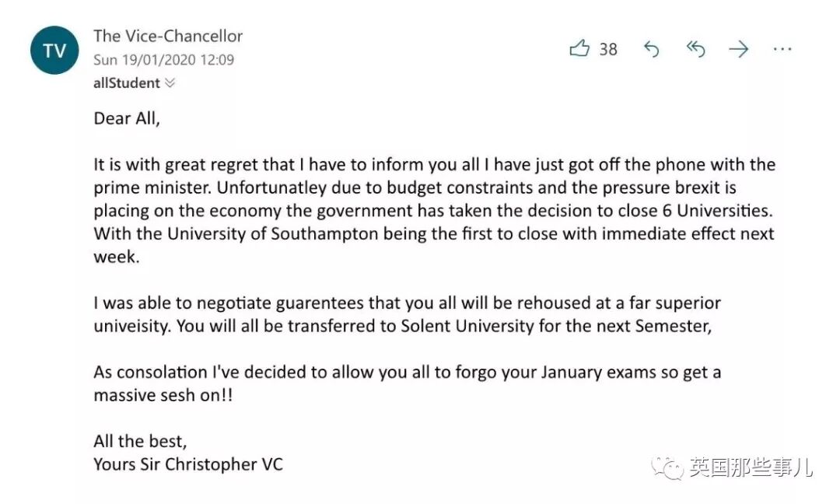The height and width of the screenshot is (504, 840).
Task: Expand the allStudent recipients chevron
Action: click(170, 83)
